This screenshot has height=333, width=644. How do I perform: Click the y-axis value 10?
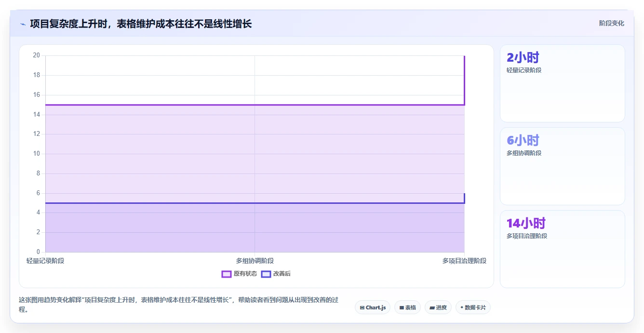(37, 154)
